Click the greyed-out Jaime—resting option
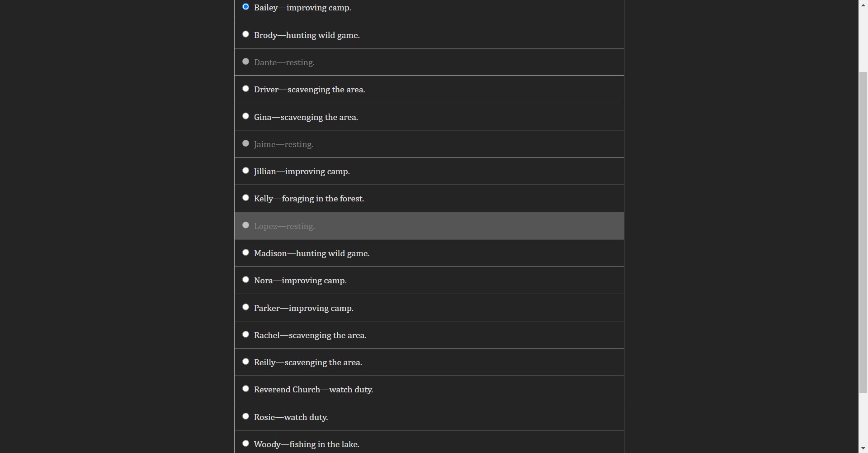This screenshot has width=868, height=453. coord(246,143)
